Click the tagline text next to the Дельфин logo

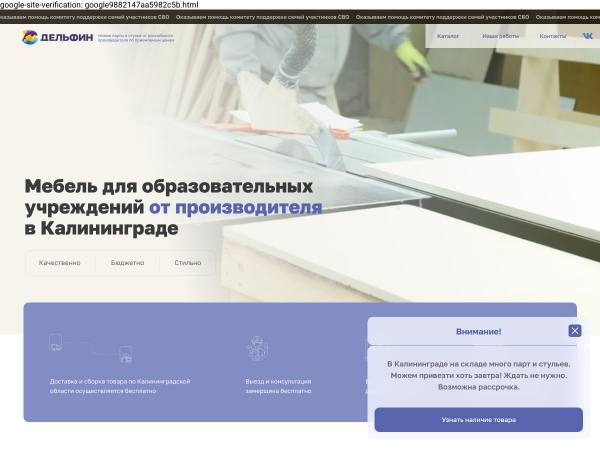click(136, 38)
